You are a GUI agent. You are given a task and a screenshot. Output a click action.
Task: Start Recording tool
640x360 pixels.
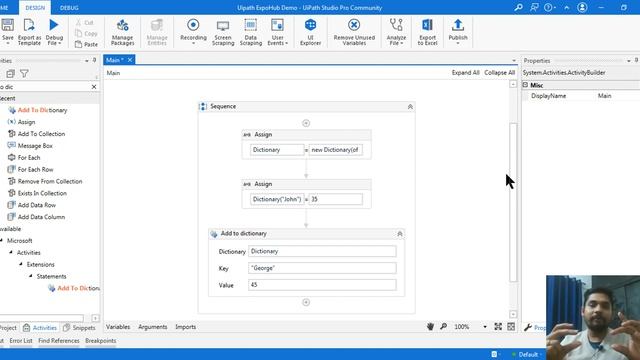[193, 31]
